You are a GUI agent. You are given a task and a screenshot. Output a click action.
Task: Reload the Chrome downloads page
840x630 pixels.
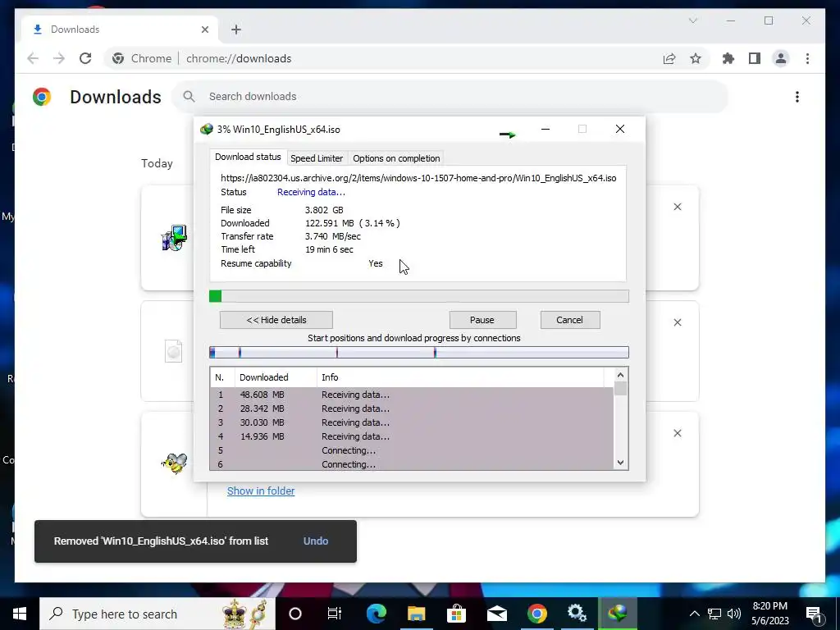pos(85,58)
